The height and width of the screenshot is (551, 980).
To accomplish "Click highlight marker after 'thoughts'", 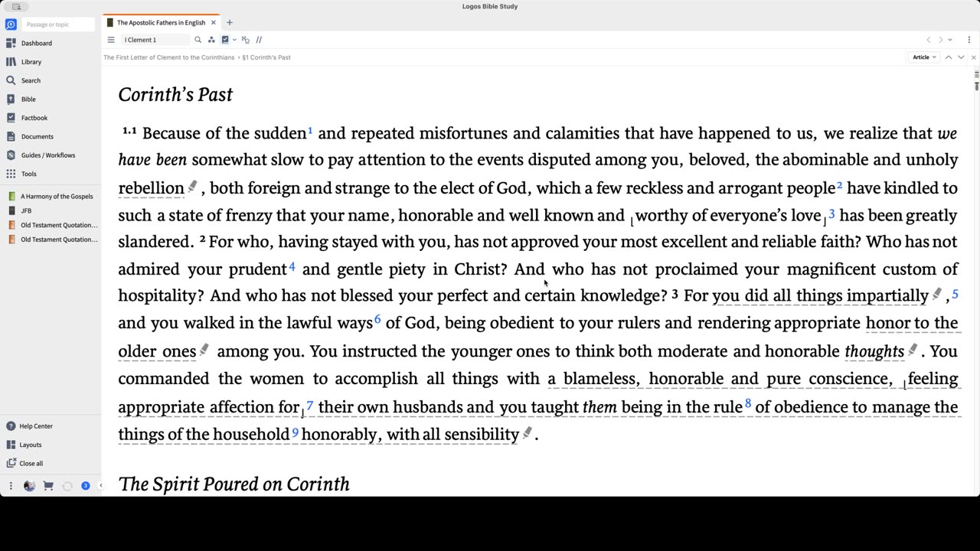I will (x=913, y=350).
